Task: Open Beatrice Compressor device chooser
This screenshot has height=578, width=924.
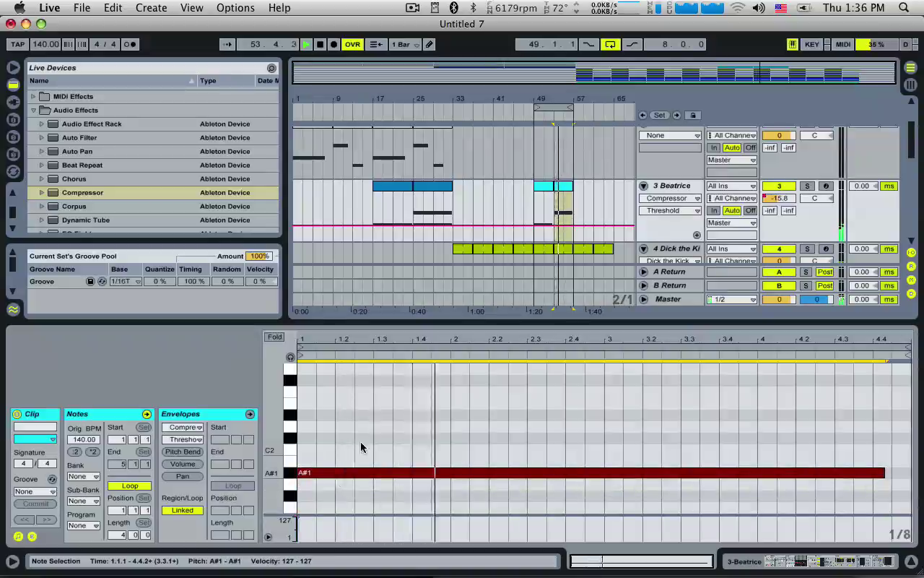Action: (670, 198)
